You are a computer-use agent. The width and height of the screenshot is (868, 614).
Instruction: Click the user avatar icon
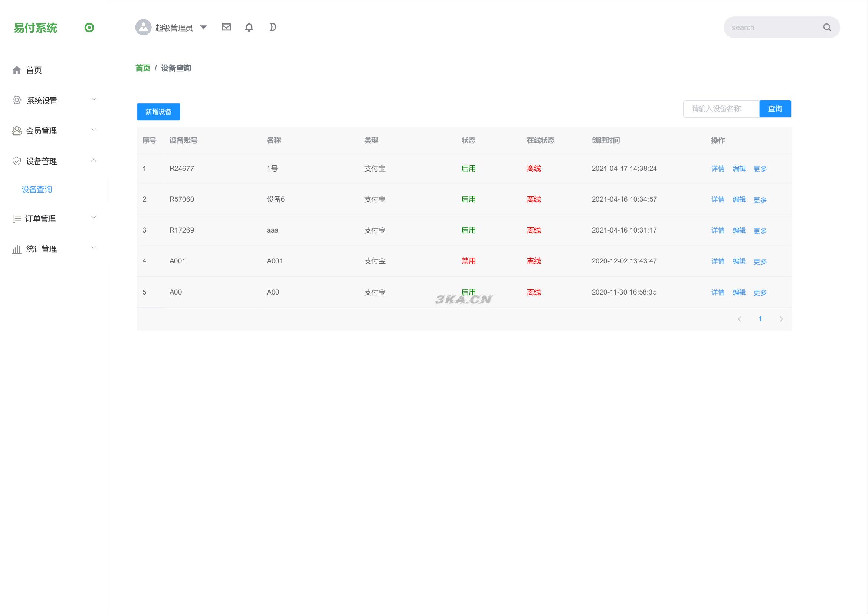[143, 27]
